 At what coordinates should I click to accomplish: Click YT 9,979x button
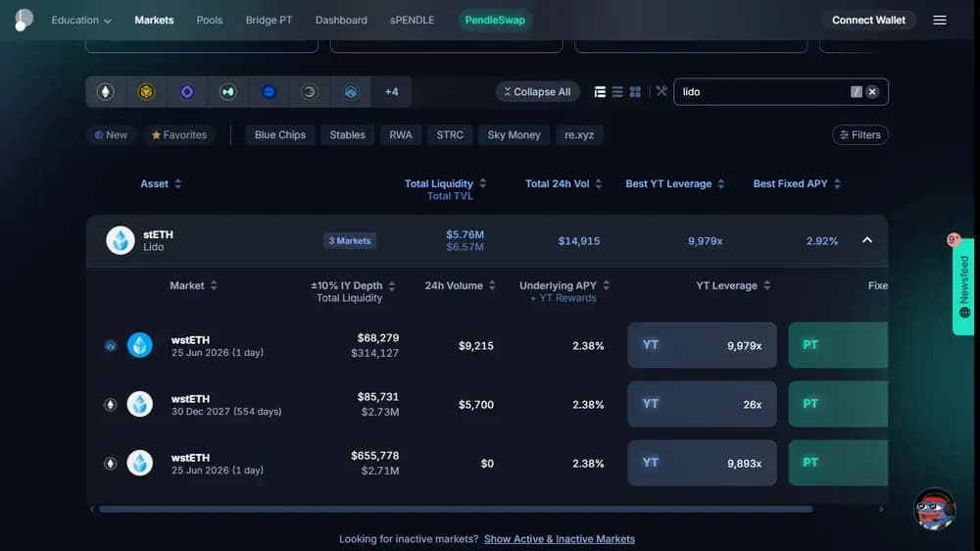[702, 345]
